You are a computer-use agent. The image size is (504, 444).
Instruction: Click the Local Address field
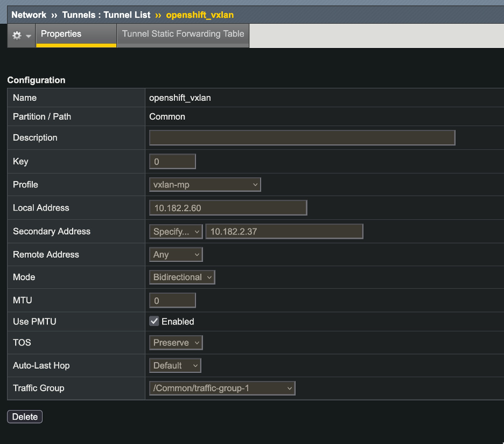tap(228, 208)
